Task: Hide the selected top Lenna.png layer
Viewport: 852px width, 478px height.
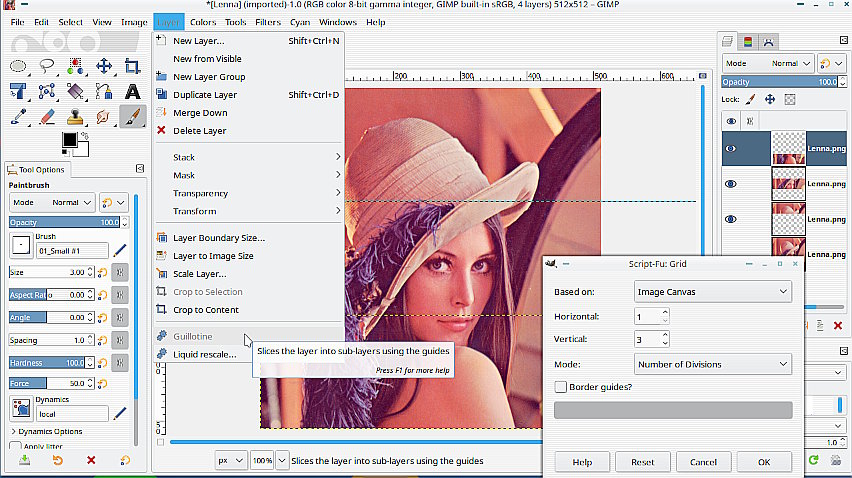Action: [731, 149]
